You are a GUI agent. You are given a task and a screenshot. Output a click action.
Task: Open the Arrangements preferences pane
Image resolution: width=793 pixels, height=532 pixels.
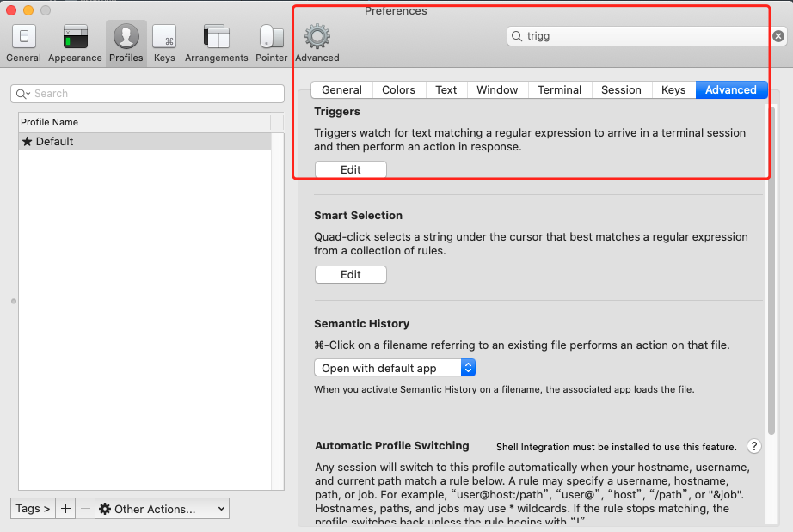point(216,43)
